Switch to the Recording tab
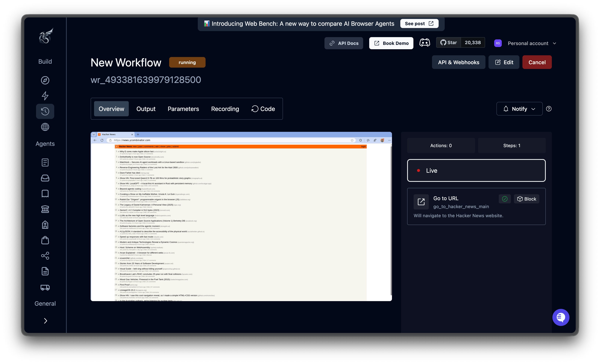This screenshot has height=364, width=600. click(225, 109)
